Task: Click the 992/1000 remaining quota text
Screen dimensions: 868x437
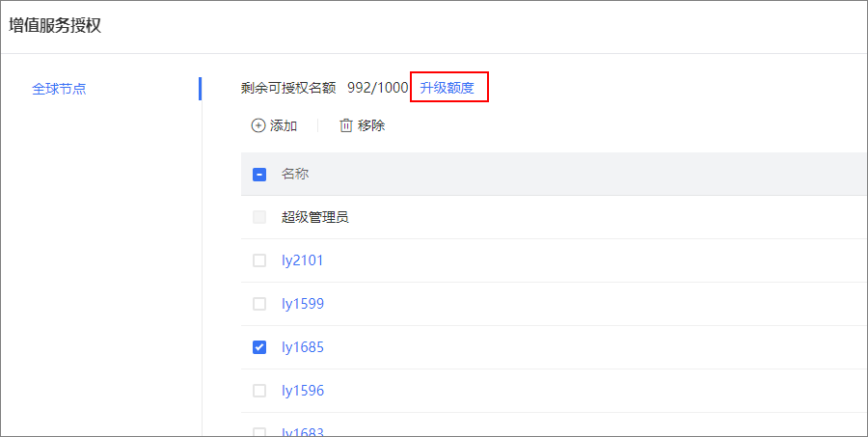Action: coord(377,88)
